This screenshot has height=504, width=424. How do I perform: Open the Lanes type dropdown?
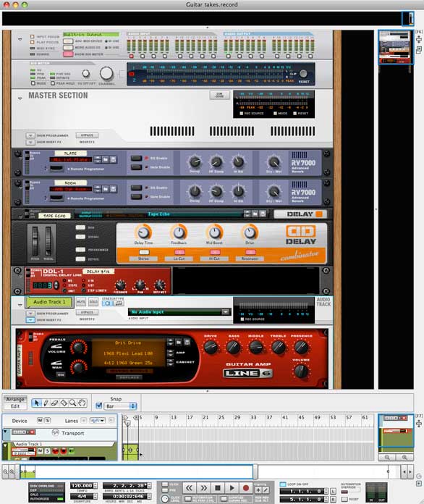[x=98, y=421]
